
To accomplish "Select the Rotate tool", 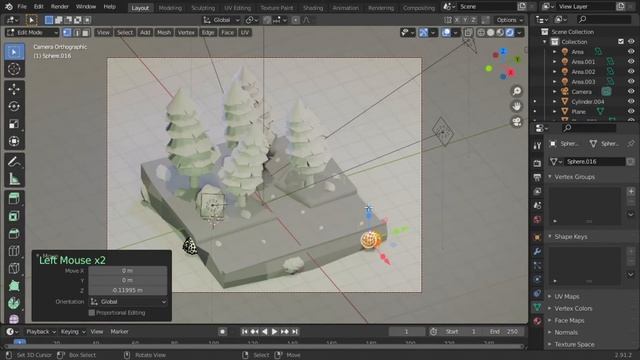I will point(14,107).
